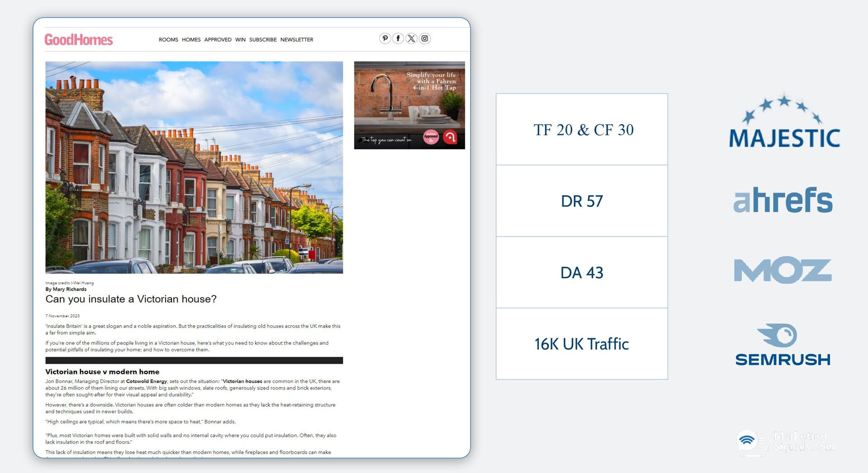This screenshot has width=868, height=473.
Task: Open the Facebook social icon
Action: (398, 38)
